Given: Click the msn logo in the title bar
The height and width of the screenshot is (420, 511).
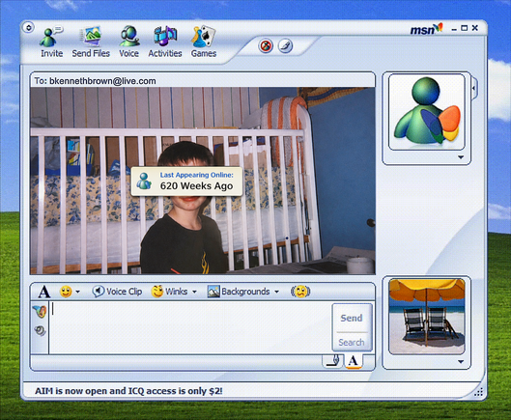Looking at the screenshot, I should pos(426,29).
